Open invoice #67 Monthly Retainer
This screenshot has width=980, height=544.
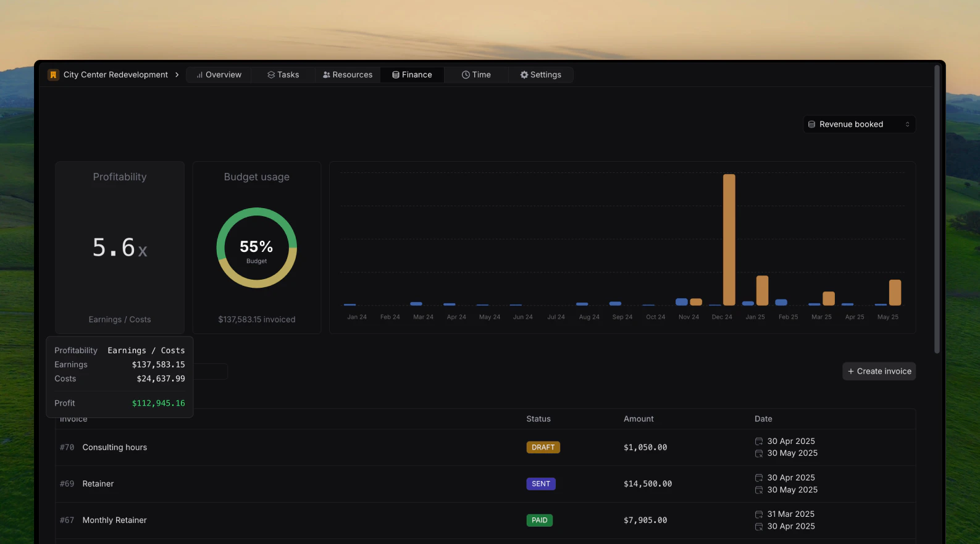[485, 521]
